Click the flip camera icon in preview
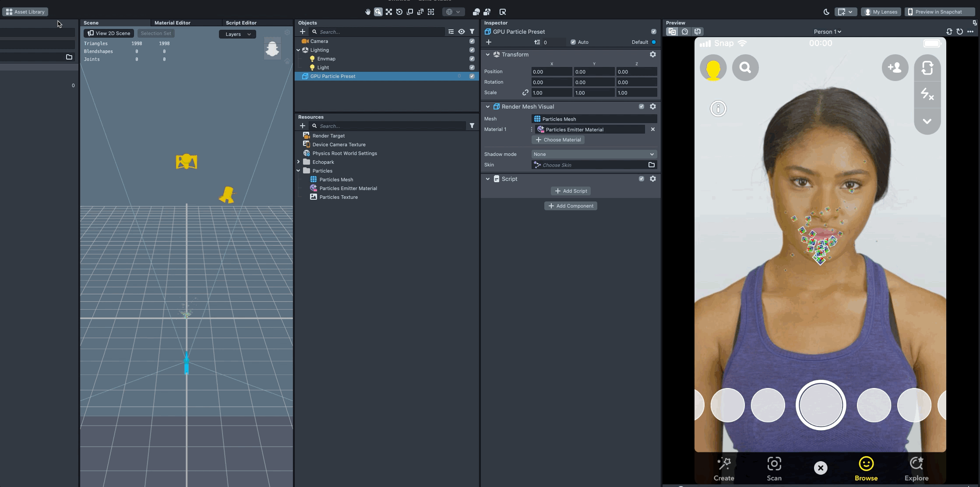This screenshot has width=980, height=487. coord(927,68)
